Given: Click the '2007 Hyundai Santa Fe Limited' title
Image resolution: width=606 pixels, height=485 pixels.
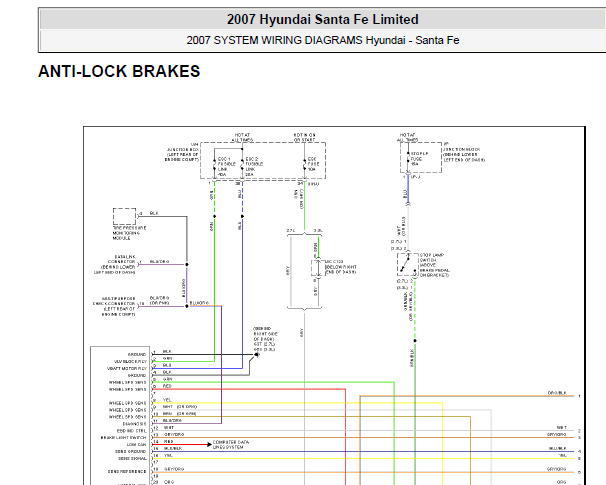Looking at the screenshot, I should [x=322, y=19].
